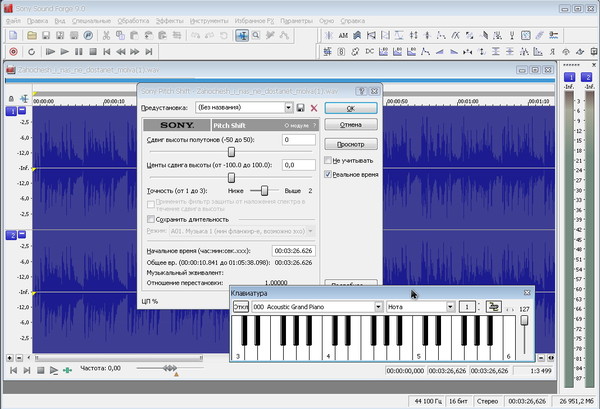Open the Правка menu
Screen dimensions: 600x409
click(38, 21)
